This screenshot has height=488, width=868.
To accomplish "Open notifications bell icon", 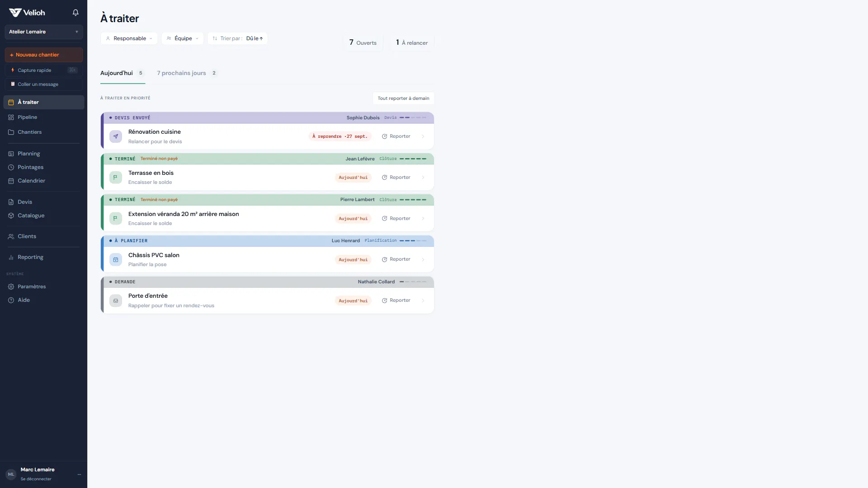I will click(x=75, y=13).
